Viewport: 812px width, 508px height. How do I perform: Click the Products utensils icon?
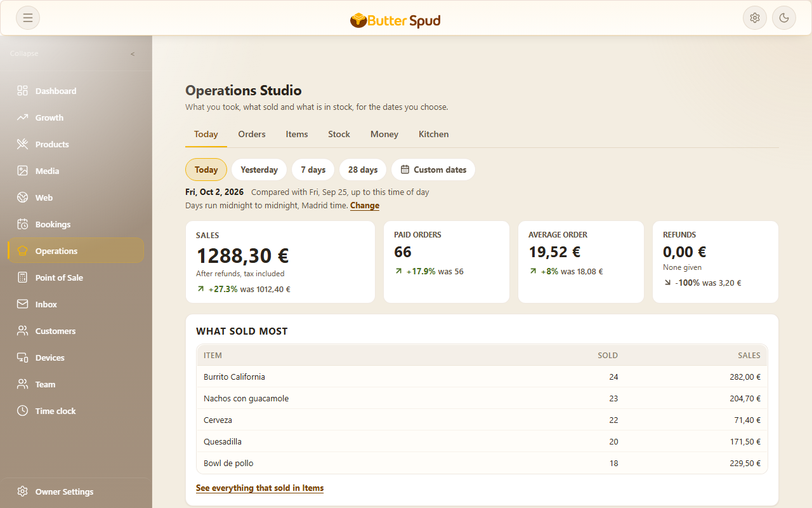click(23, 144)
